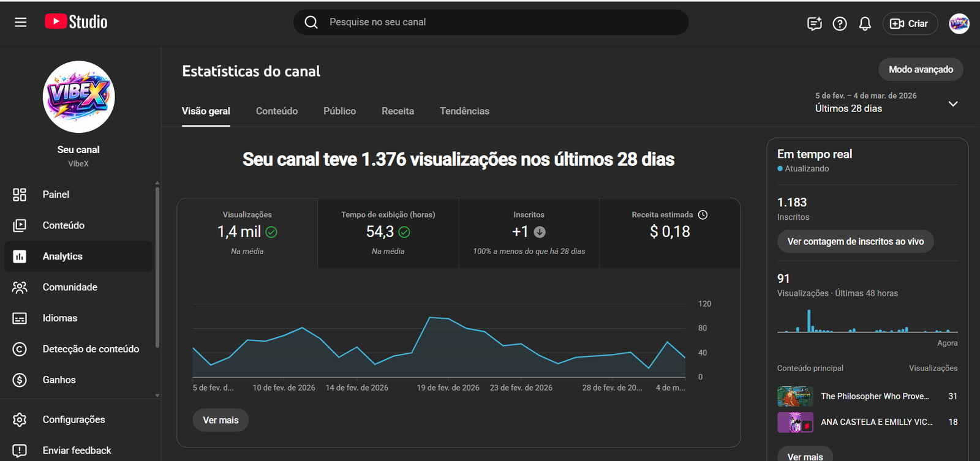Open the notifications bell
Screen dimensions: 980x461
point(865,24)
